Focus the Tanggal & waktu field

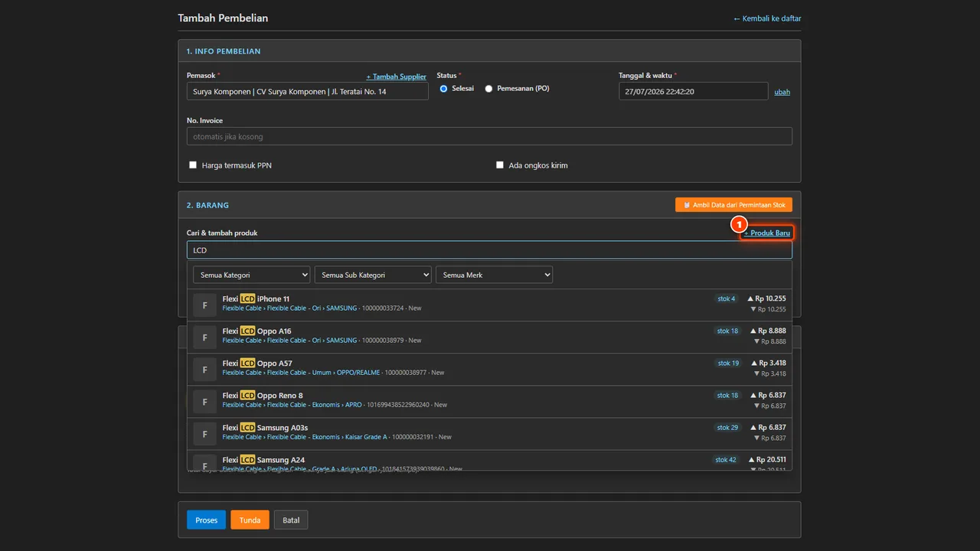click(694, 91)
